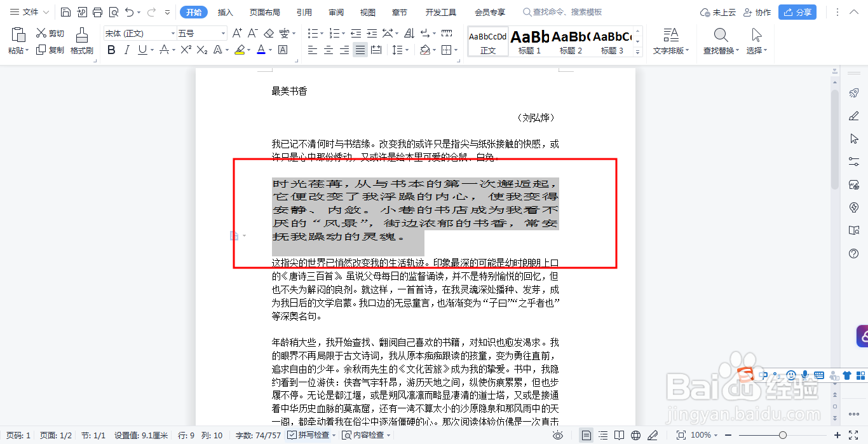Switch to the View (视图) tab
This screenshot has height=444, width=868.
[368, 12]
